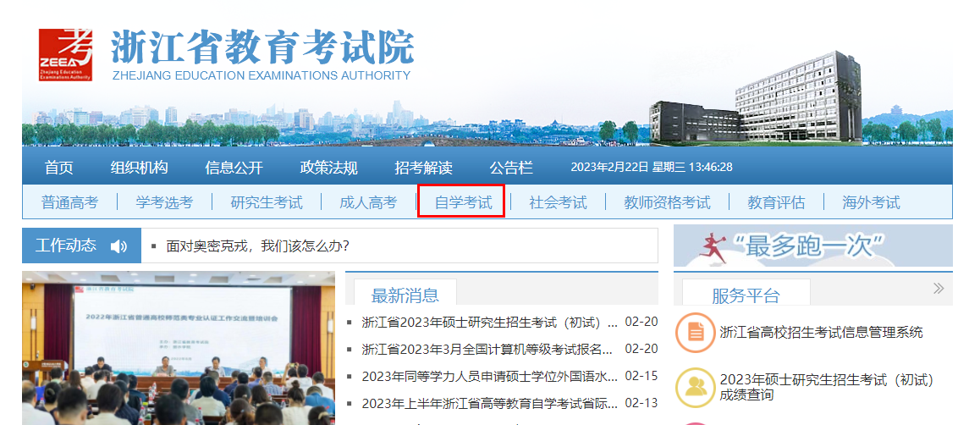Go to 首页 in the main menu

59,168
